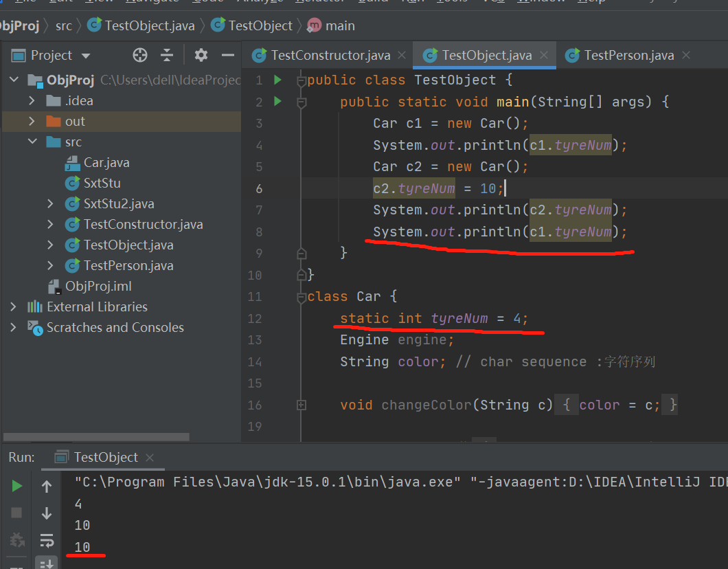Image resolution: width=728 pixels, height=569 pixels.
Task: Close the TestConstructor.java tab
Action: [x=402, y=55]
